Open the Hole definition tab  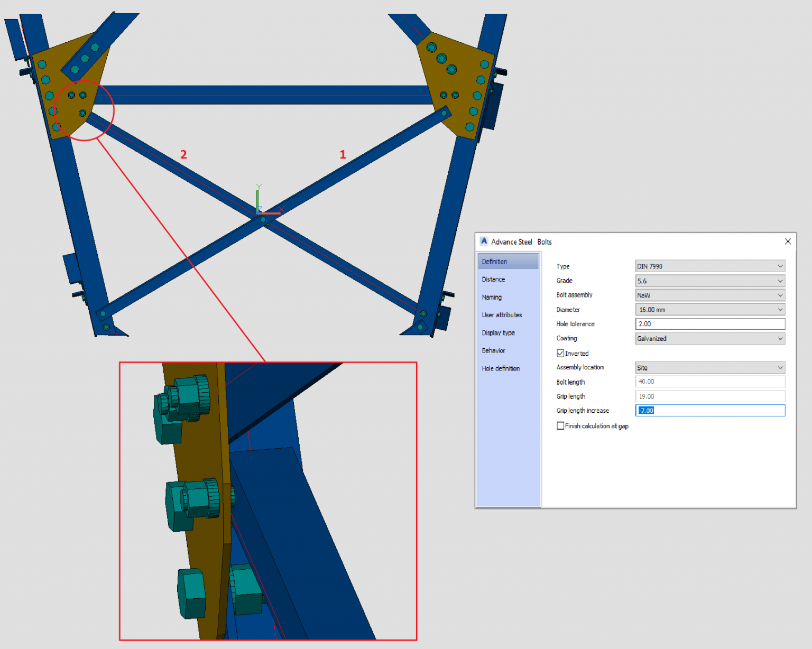pos(501,368)
